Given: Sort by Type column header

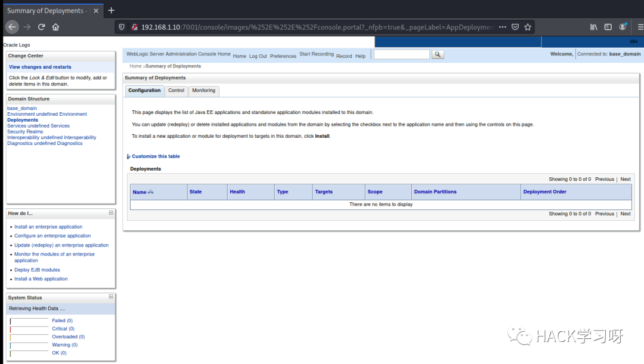Looking at the screenshot, I should 283,192.
